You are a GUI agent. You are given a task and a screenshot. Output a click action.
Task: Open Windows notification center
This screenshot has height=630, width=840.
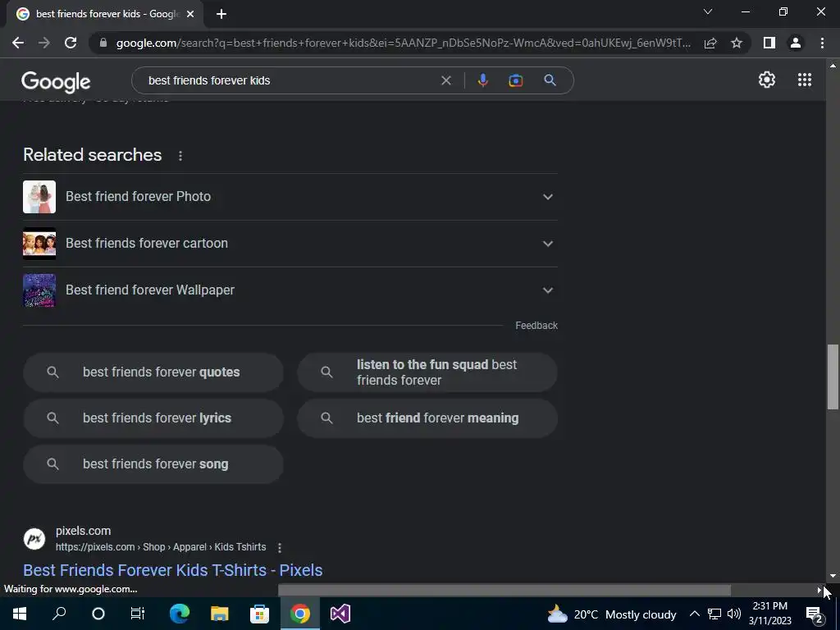(x=815, y=614)
